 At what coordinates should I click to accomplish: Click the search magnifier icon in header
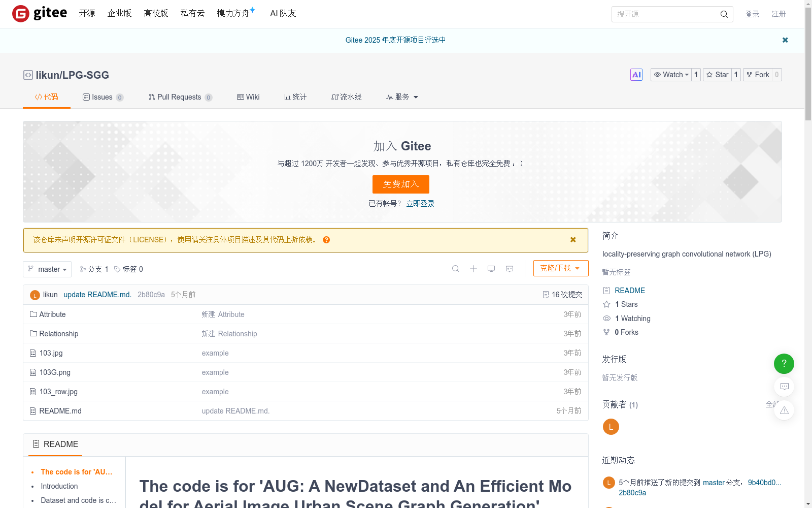724,14
